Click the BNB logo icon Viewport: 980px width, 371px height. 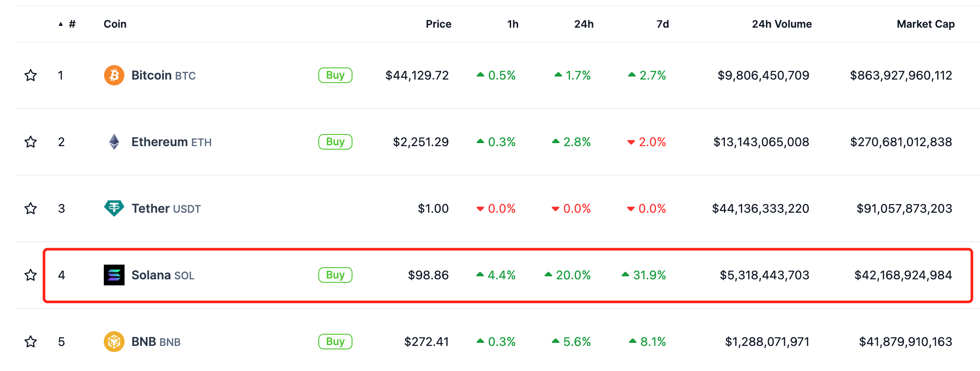coord(114,342)
